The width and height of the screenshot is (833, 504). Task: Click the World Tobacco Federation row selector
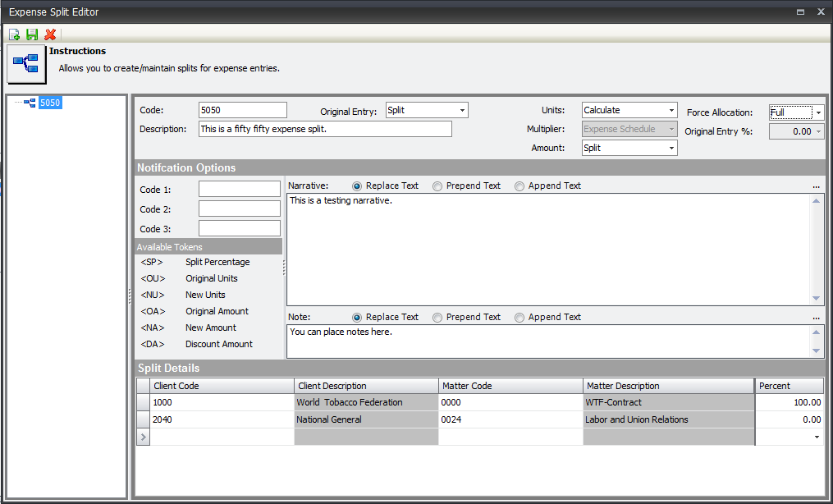pos(143,403)
